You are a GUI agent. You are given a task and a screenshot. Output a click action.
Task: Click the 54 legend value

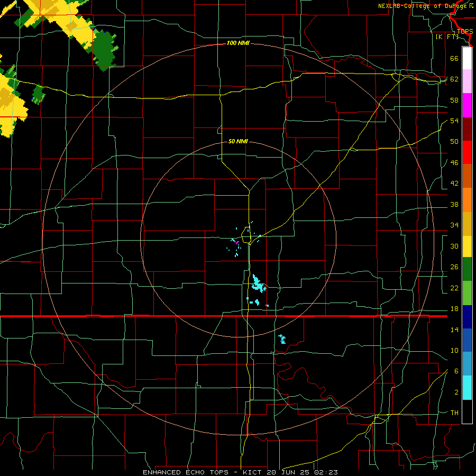click(x=454, y=121)
